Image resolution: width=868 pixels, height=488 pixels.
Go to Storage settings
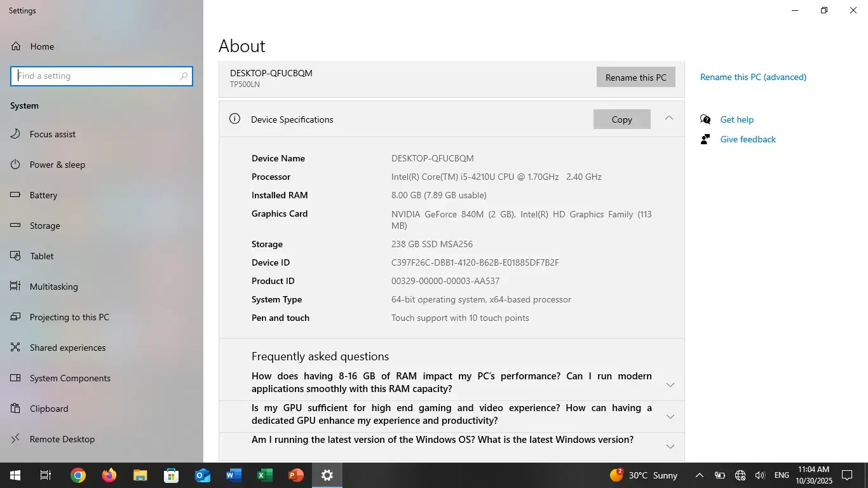[x=44, y=226]
